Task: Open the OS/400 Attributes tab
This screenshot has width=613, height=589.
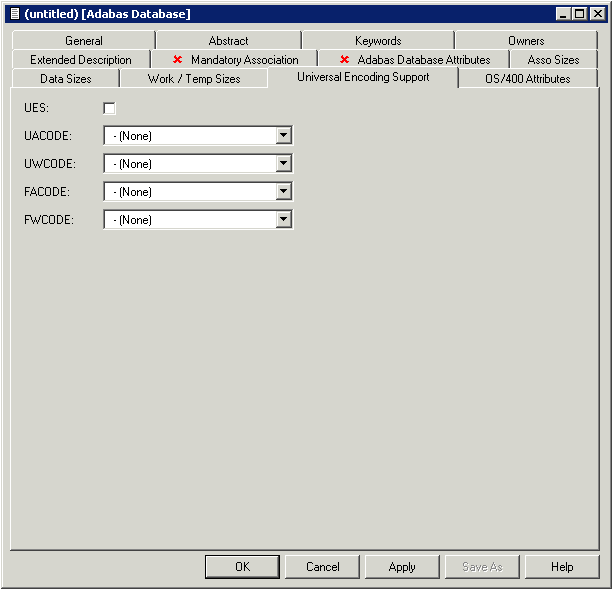Action: click(528, 79)
